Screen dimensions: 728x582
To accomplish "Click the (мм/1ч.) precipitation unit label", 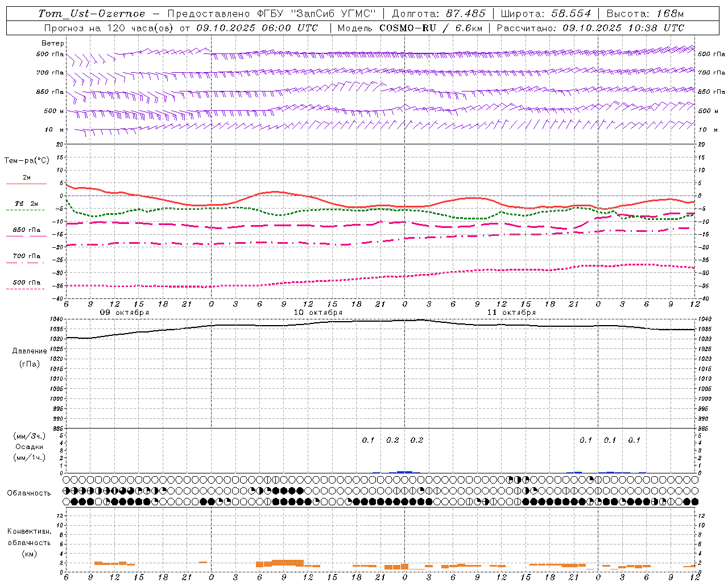I will coord(29,458).
